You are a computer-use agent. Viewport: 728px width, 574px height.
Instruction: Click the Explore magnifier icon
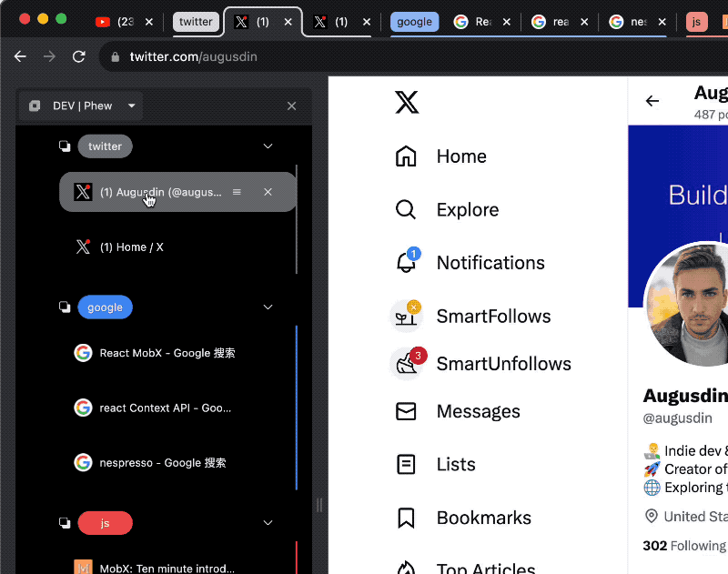coord(406,210)
